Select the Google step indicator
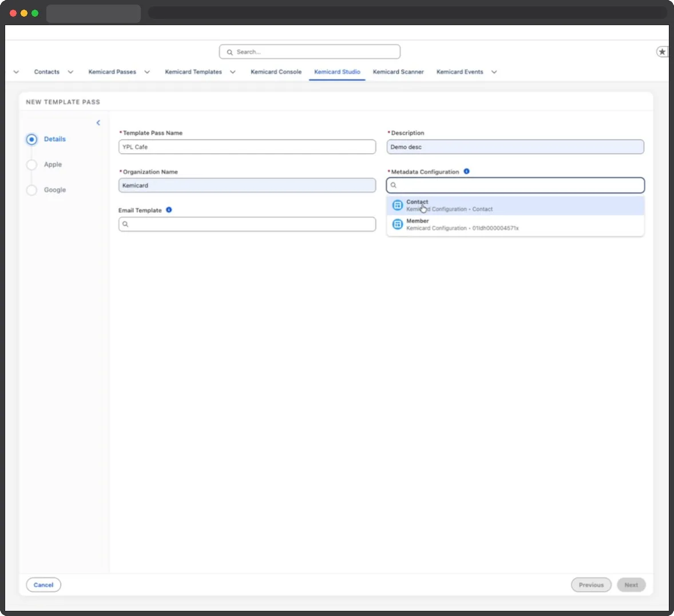The width and height of the screenshot is (674, 616). point(31,190)
